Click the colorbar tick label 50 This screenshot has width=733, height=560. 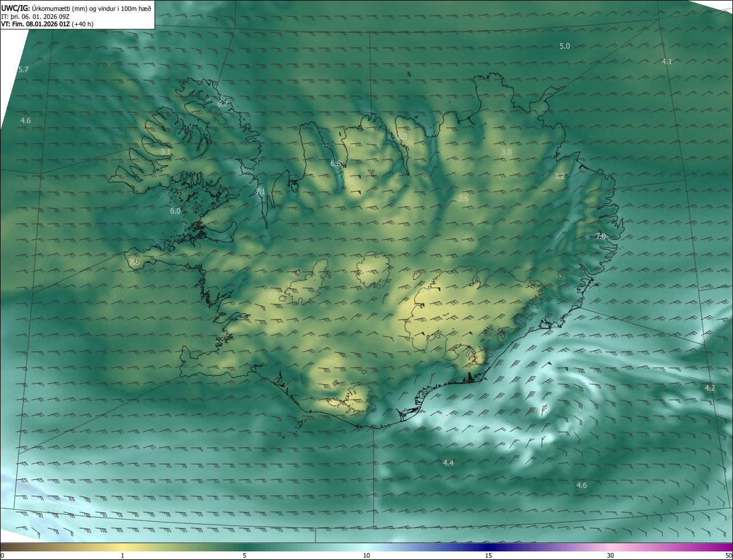pos(728,555)
